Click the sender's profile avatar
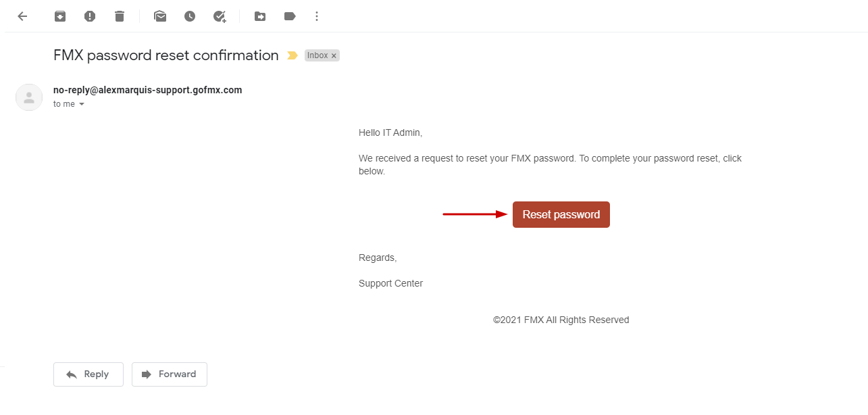This screenshot has width=868, height=415. click(29, 97)
